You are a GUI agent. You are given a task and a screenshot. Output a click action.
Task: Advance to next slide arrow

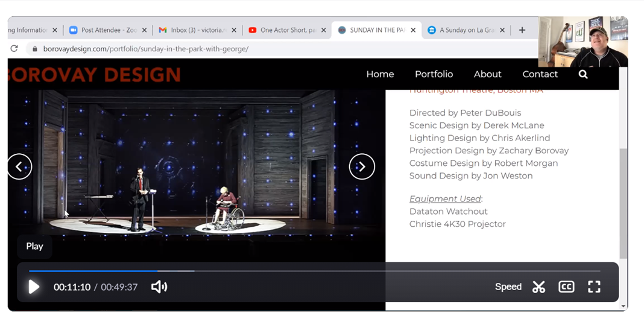[x=362, y=166]
